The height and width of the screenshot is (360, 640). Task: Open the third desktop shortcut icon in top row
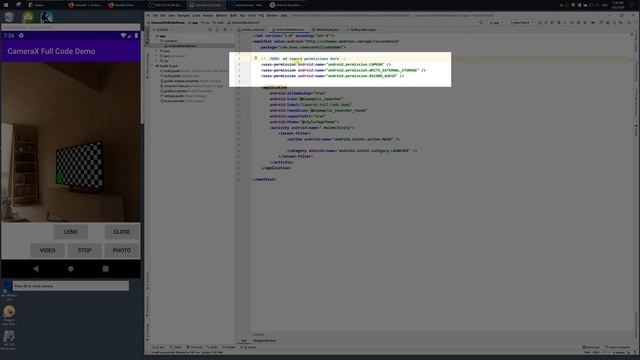click(47, 17)
